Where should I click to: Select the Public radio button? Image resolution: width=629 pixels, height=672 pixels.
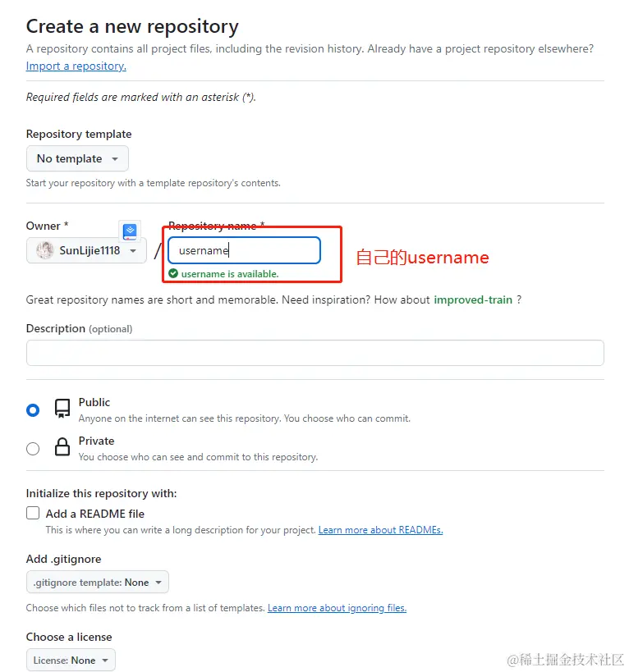33,409
